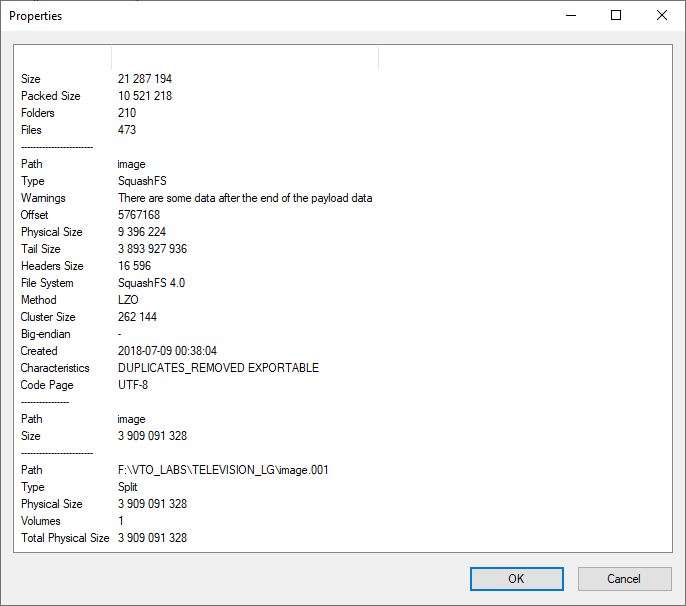This screenshot has height=606, width=686.
Task: Minimize the Properties window
Action: coord(570,15)
